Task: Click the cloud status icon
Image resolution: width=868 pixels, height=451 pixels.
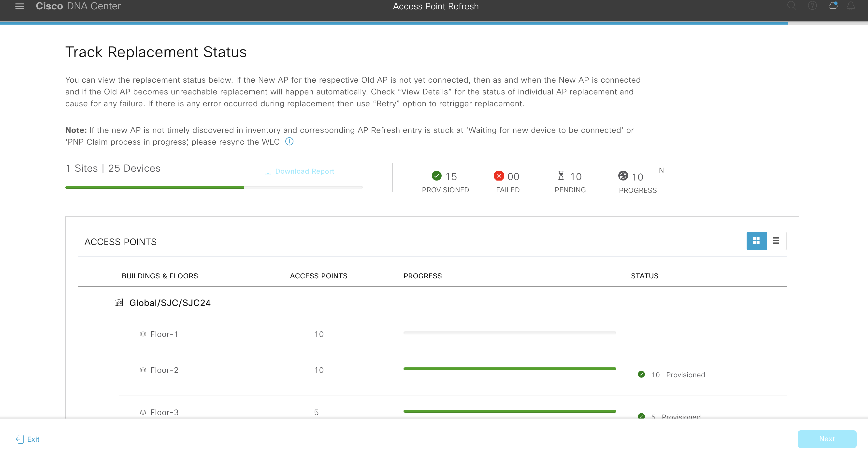Action: tap(833, 6)
